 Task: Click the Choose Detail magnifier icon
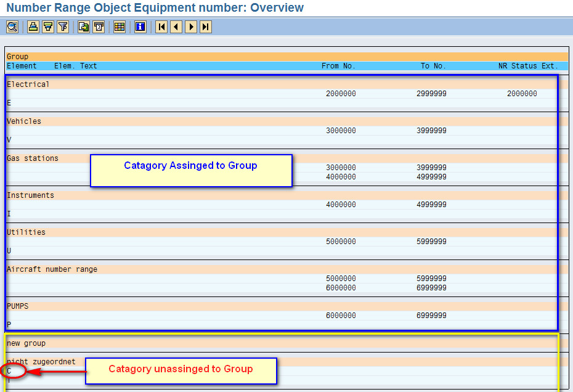point(12,27)
